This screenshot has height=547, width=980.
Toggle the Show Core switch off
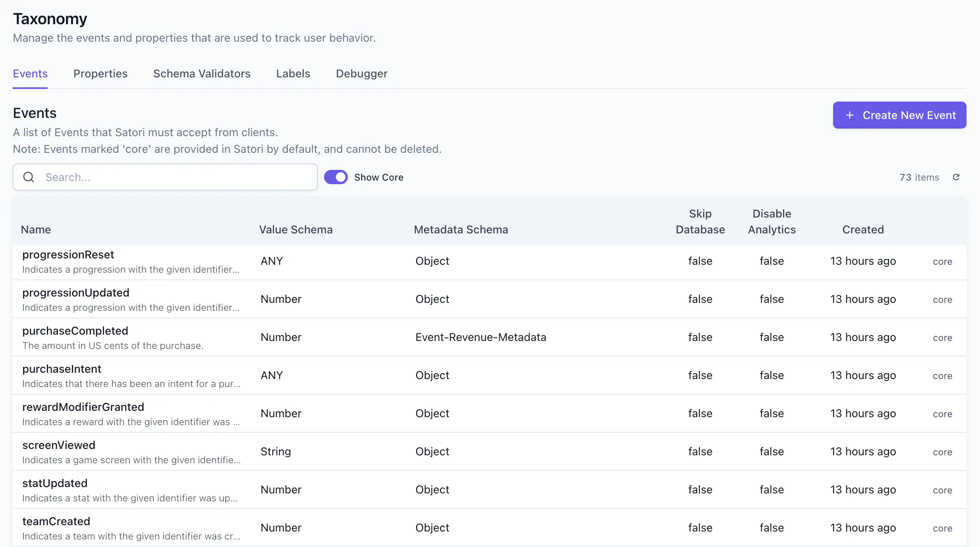[x=336, y=177]
